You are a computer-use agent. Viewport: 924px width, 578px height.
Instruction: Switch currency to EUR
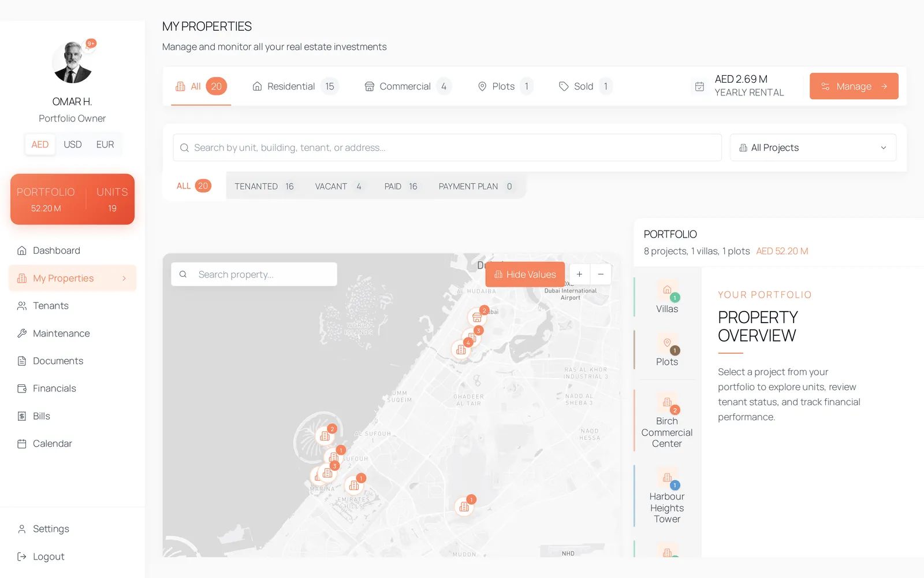(x=105, y=144)
